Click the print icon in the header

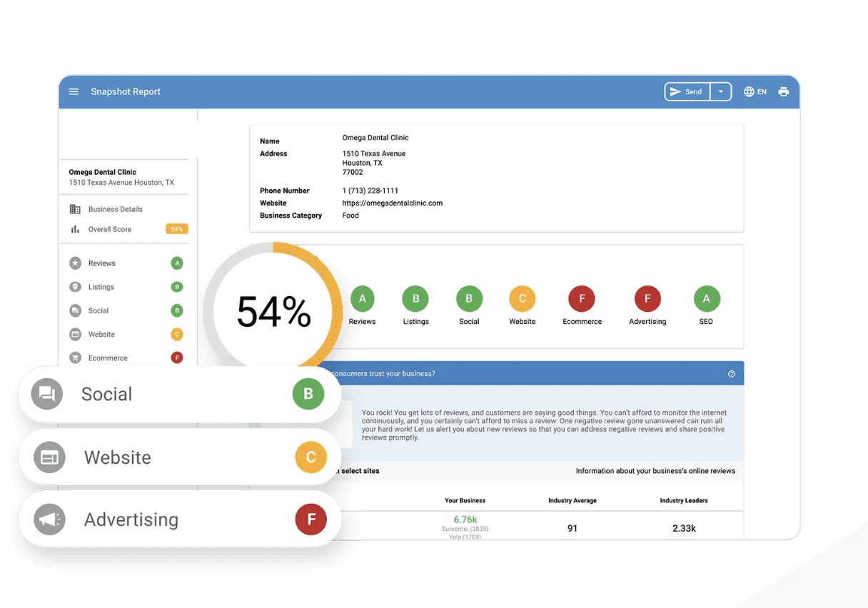coord(783,92)
